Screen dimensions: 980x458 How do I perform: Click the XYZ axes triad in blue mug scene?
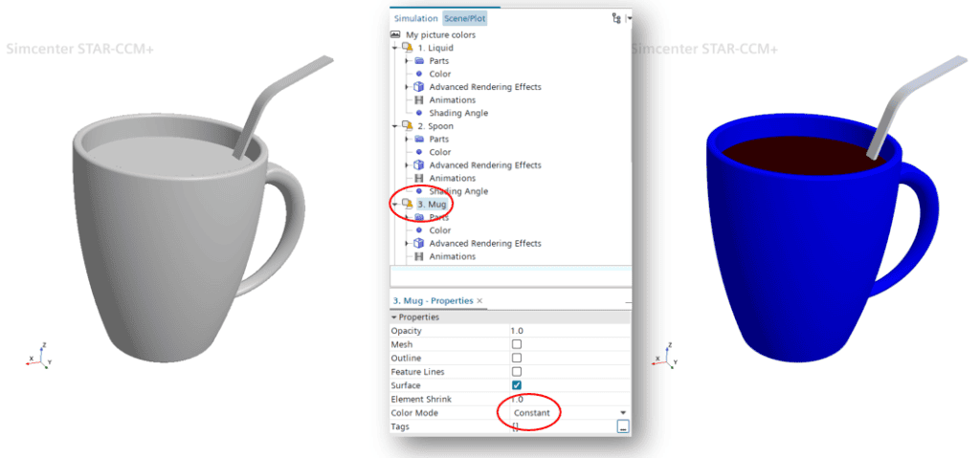click(x=664, y=356)
